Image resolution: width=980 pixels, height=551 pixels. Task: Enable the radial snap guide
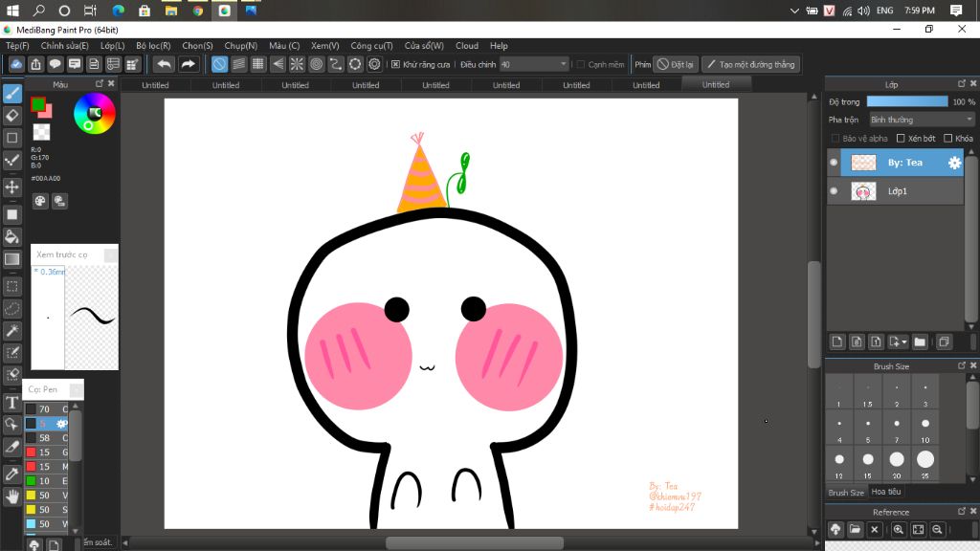[297, 64]
